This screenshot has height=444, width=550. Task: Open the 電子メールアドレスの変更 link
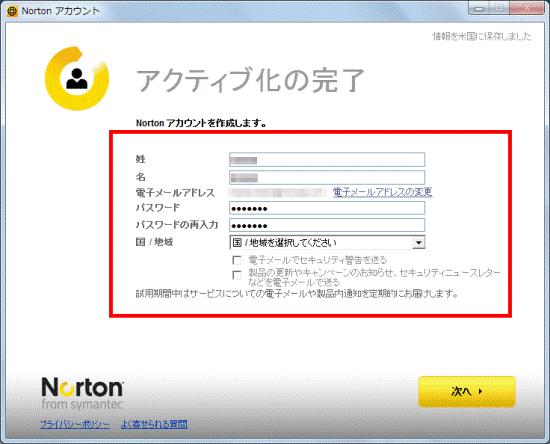point(382,192)
